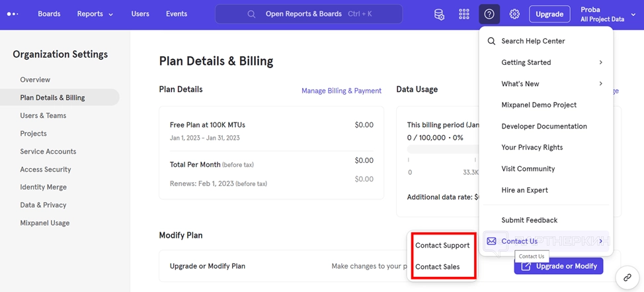Image resolution: width=644 pixels, height=292 pixels.
Task: Click the search magnifier in Help Center
Action: click(x=491, y=41)
